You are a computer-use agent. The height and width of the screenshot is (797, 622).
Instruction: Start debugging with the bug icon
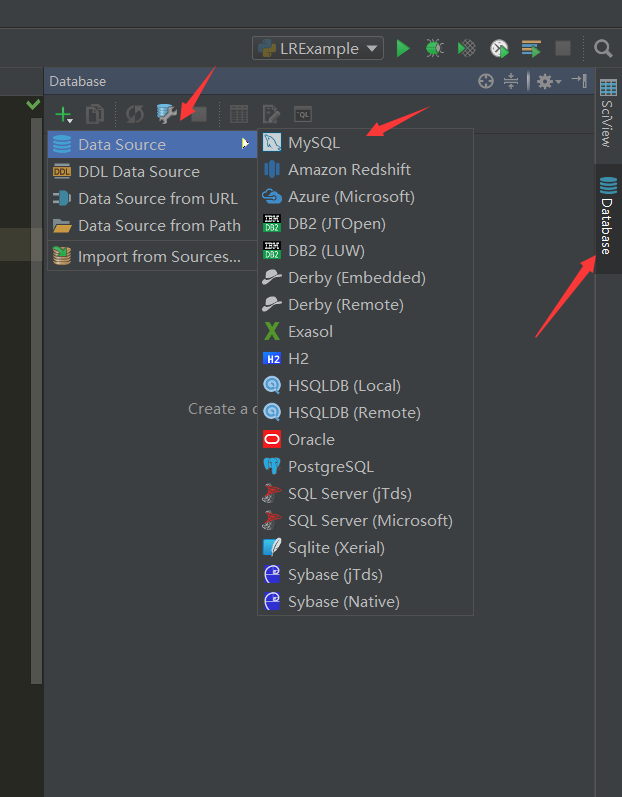[x=434, y=48]
